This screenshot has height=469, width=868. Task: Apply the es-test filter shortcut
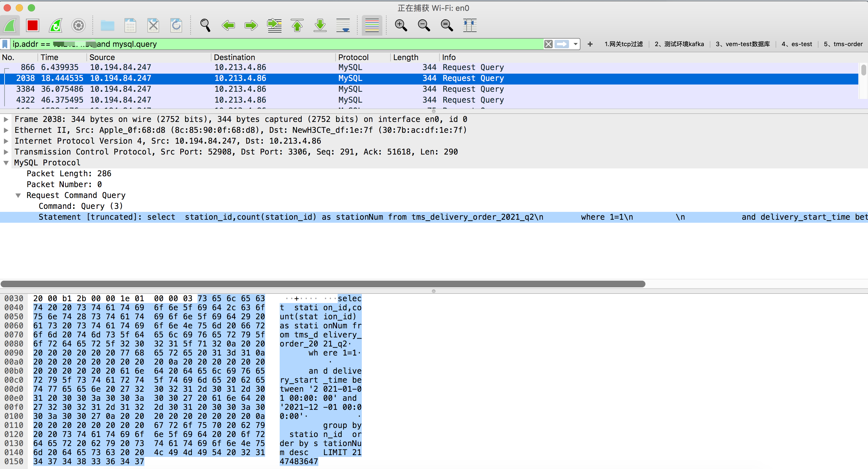coord(796,44)
